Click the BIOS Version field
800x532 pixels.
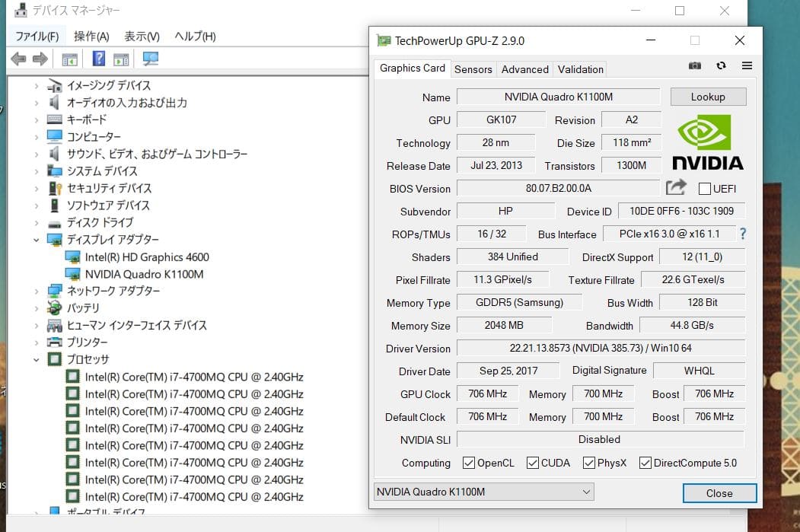pos(559,188)
